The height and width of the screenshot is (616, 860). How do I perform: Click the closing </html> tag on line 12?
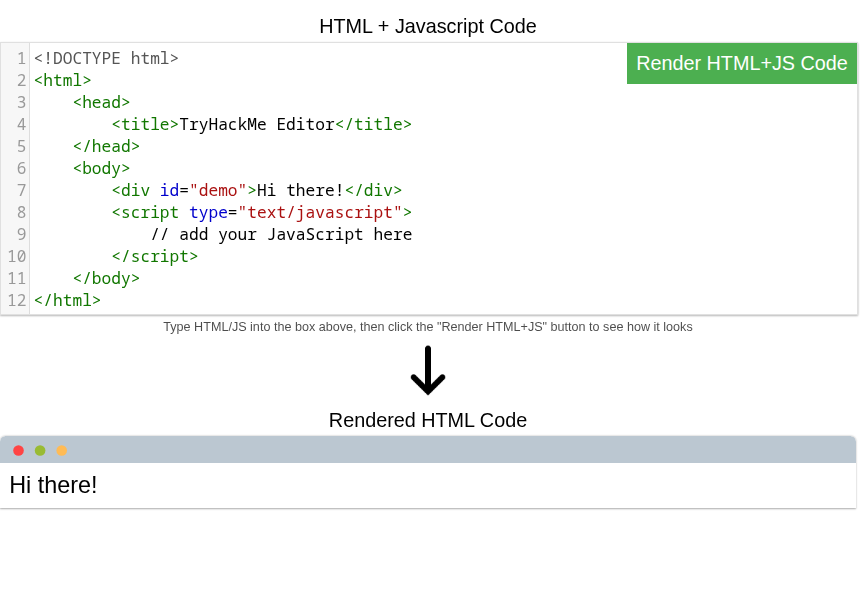(x=67, y=300)
